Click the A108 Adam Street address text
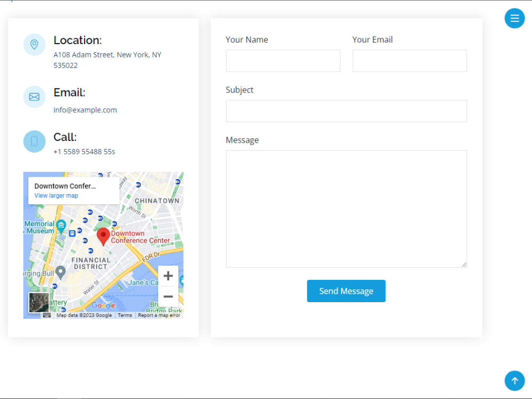The height and width of the screenshot is (399, 532). click(x=107, y=60)
